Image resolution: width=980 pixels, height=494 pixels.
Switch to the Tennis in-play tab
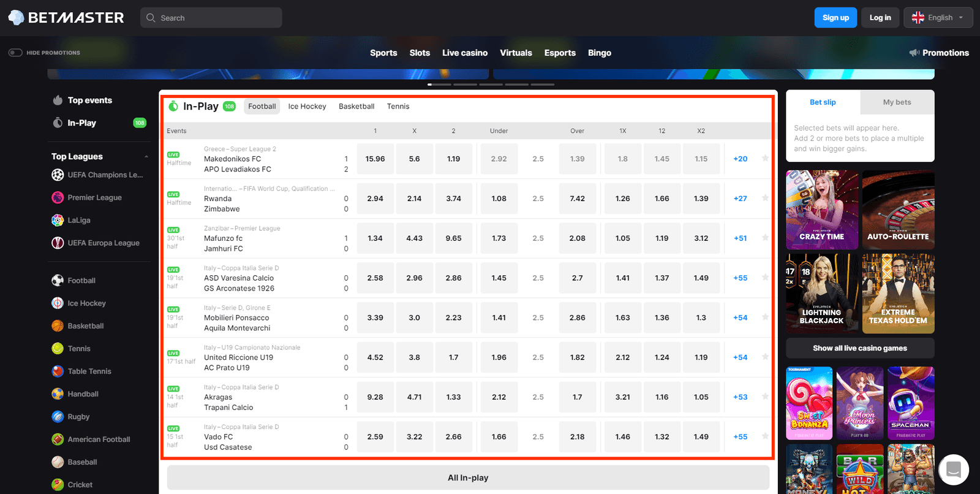(x=398, y=107)
